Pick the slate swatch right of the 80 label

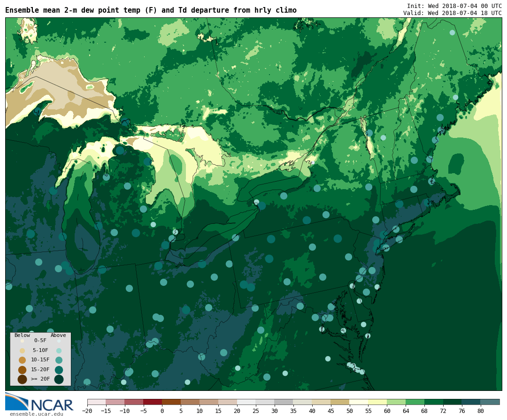click(490, 402)
